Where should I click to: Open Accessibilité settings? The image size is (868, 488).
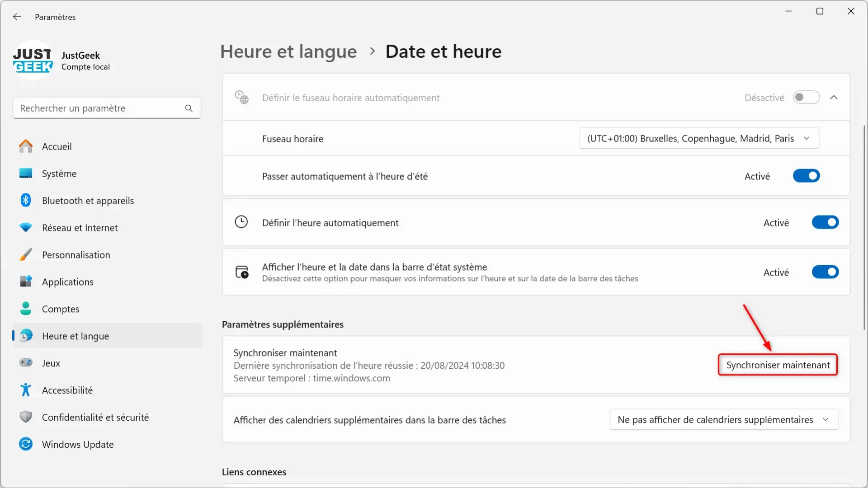click(x=107, y=390)
